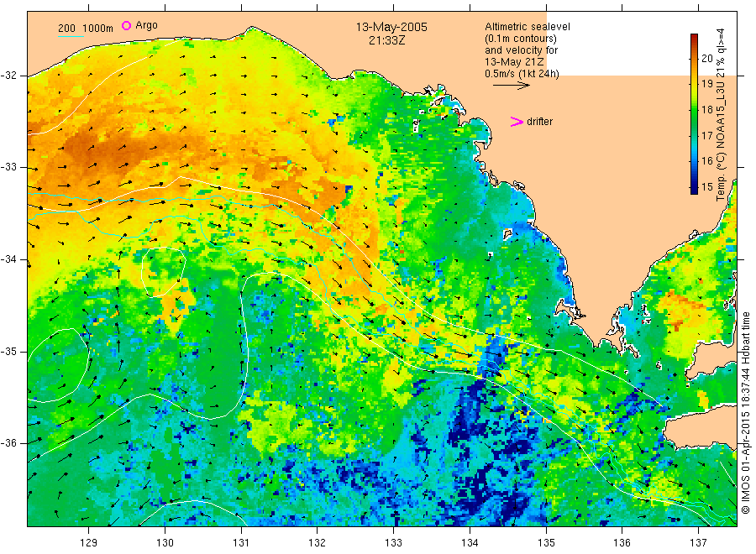Click the IMOS copyright timestamp text
Viewport: 756px width, 554px height.
(x=746, y=412)
